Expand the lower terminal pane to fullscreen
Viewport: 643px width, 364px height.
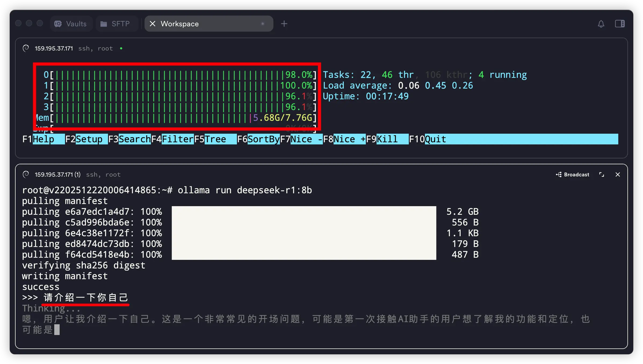pos(602,175)
